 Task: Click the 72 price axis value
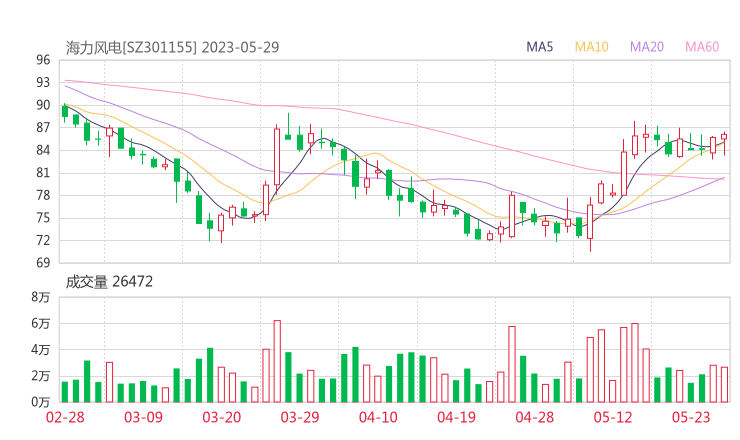[43, 240]
